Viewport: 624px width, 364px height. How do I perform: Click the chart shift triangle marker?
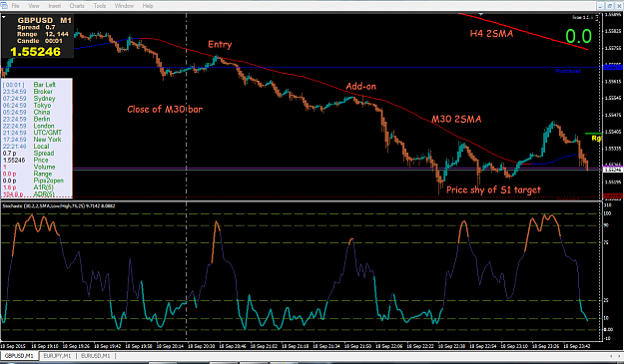(x=481, y=14)
